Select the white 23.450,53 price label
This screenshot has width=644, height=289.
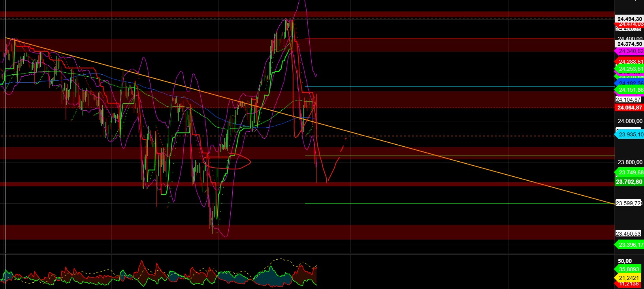click(628, 234)
